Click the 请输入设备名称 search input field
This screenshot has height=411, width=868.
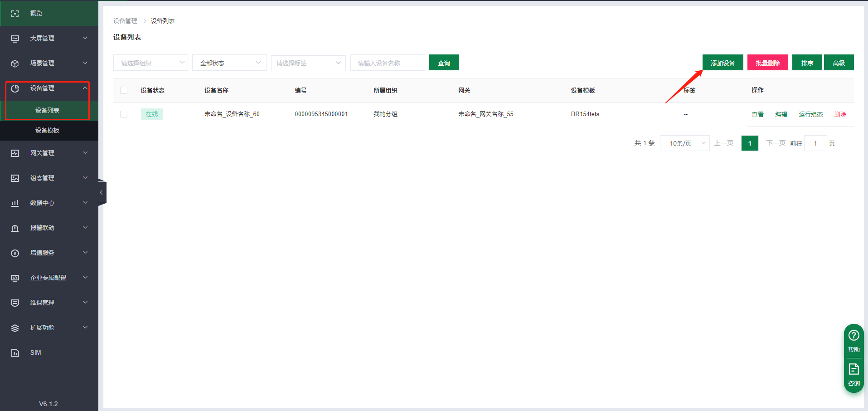click(387, 63)
